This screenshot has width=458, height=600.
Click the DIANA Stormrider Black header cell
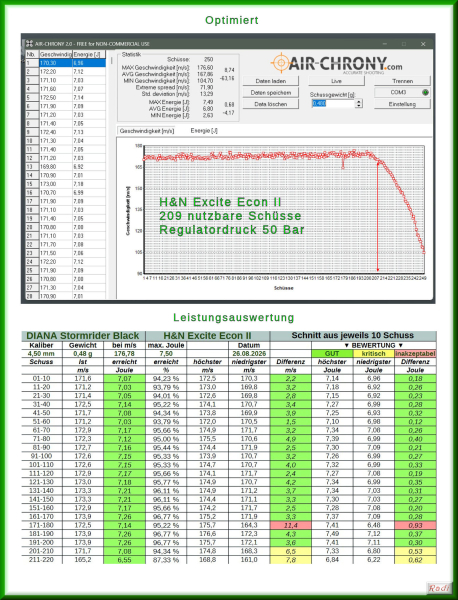(x=83, y=336)
